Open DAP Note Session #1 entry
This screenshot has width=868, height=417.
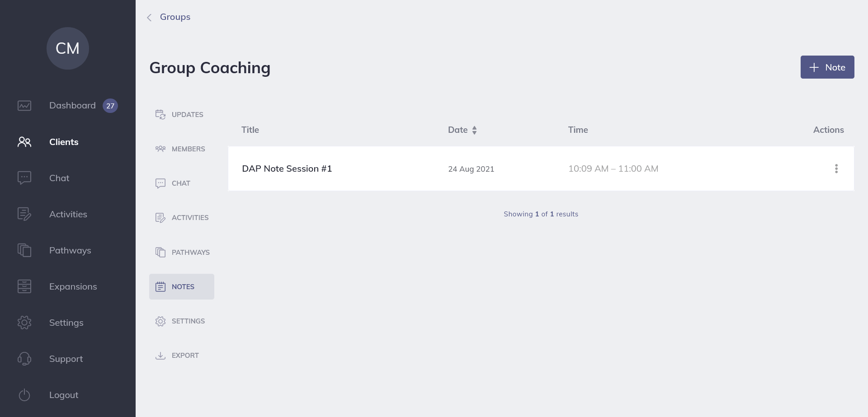[287, 168]
